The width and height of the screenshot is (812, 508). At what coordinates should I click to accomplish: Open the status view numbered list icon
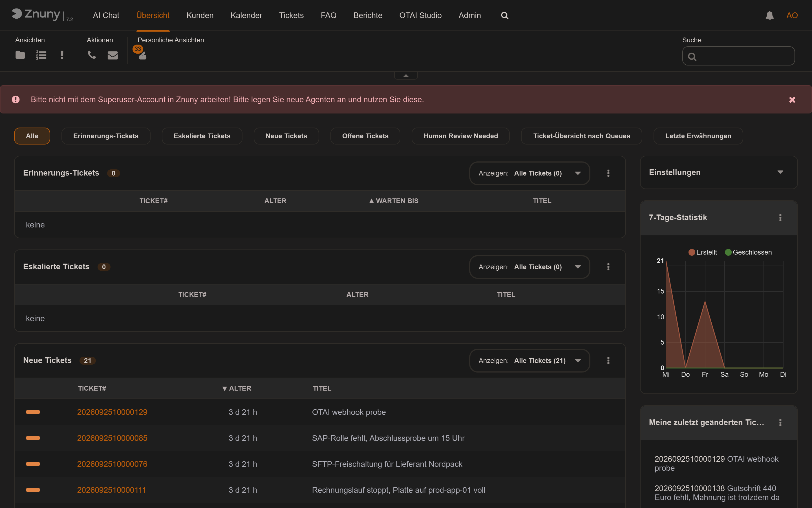[x=41, y=55]
